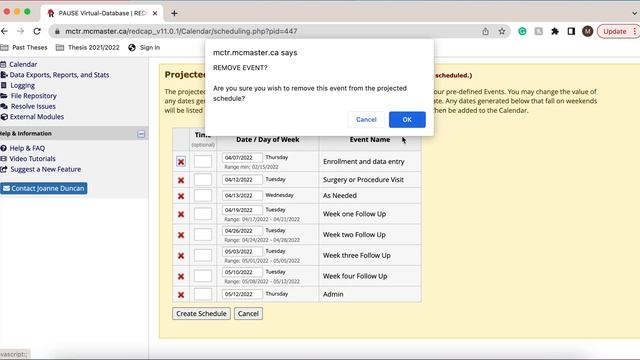640x360 pixels.
Task: Click time field for Admin row
Action: [x=203, y=294]
